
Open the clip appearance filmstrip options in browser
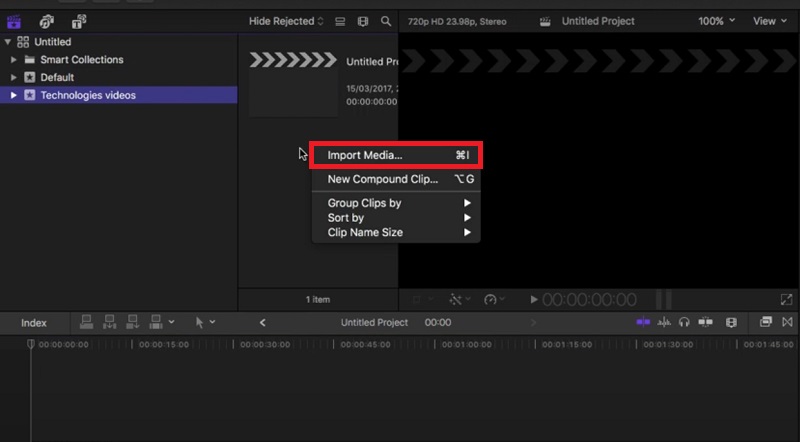pyautogui.click(x=363, y=21)
